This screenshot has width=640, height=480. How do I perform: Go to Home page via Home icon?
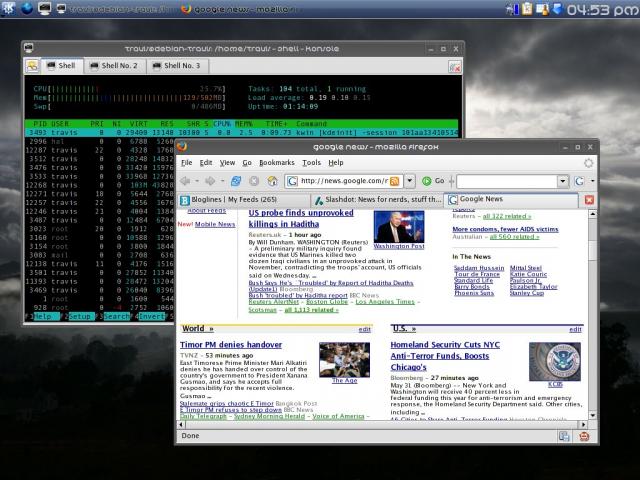272,181
